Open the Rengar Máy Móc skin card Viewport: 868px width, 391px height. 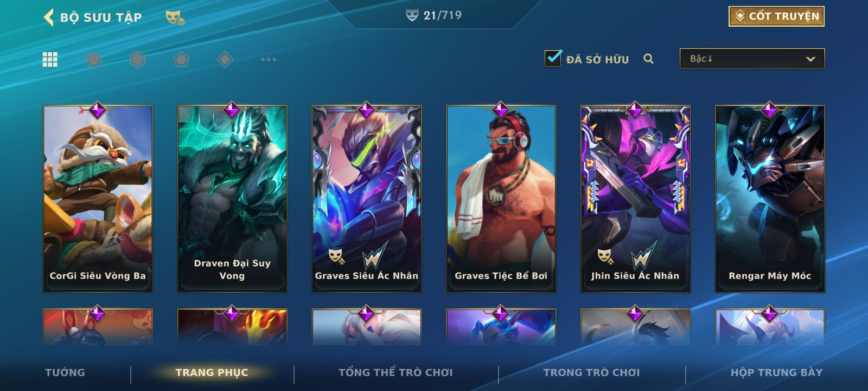(770, 199)
